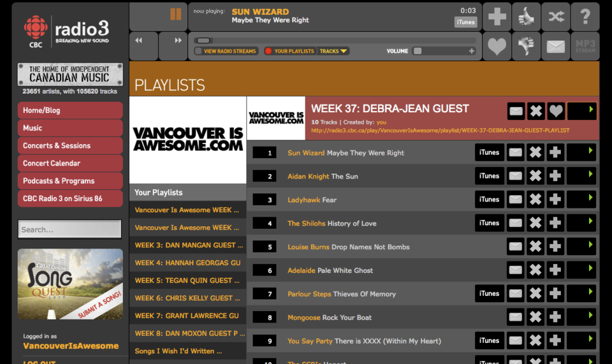Email the Week 37 playlist
Viewport: 612px width, 364px height.
516,111
